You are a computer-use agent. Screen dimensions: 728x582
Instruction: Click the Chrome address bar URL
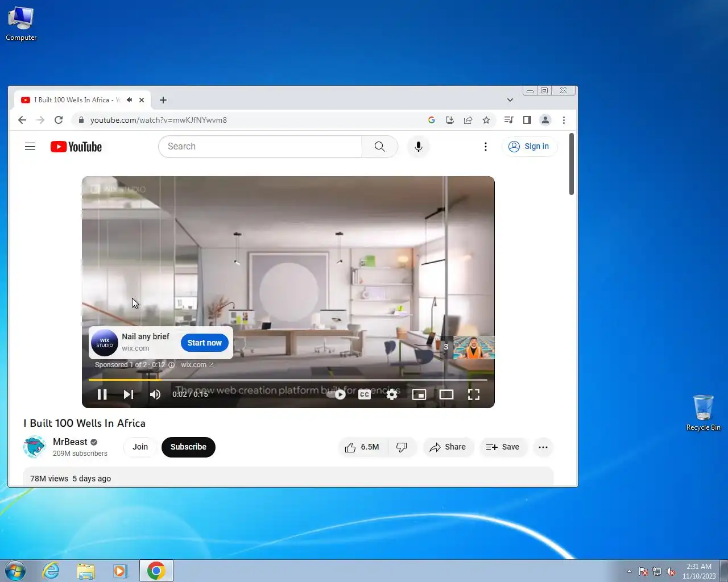tap(159, 120)
